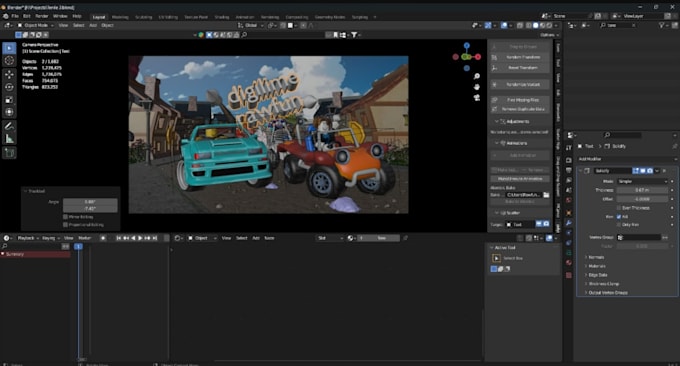Open the Render properties tab
The height and width of the screenshot is (366, 680).
(569, 160)
